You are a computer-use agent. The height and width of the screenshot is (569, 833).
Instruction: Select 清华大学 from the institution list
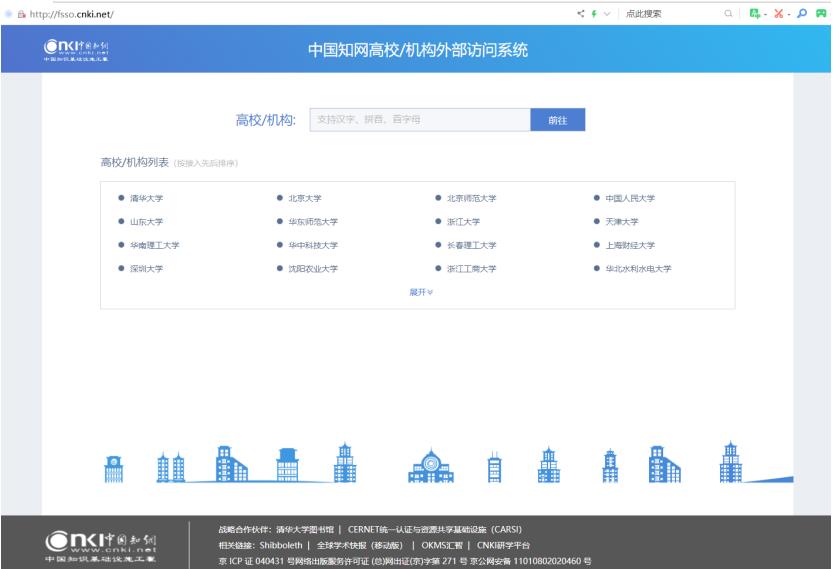click(146, 199)
